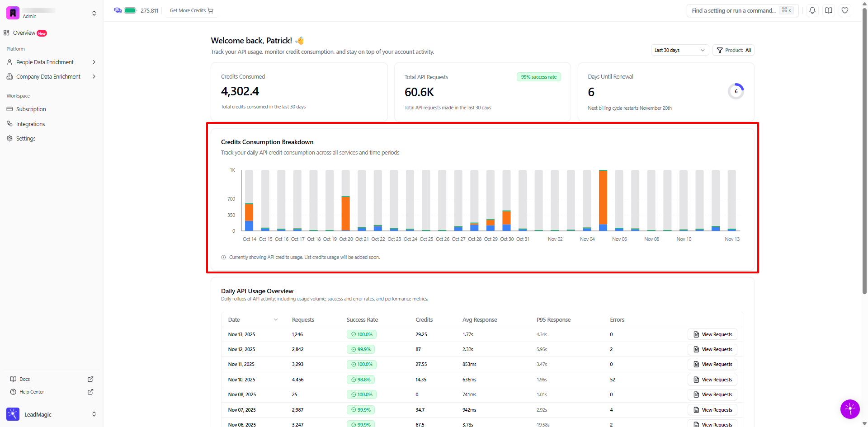Open Settings in the sidebar

click(x=26, y=139)
